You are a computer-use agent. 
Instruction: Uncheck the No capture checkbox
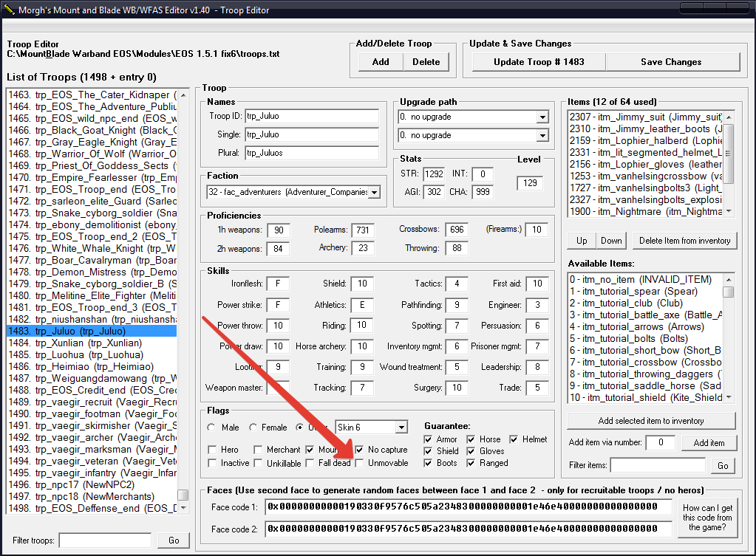click(x=359, y=450)
